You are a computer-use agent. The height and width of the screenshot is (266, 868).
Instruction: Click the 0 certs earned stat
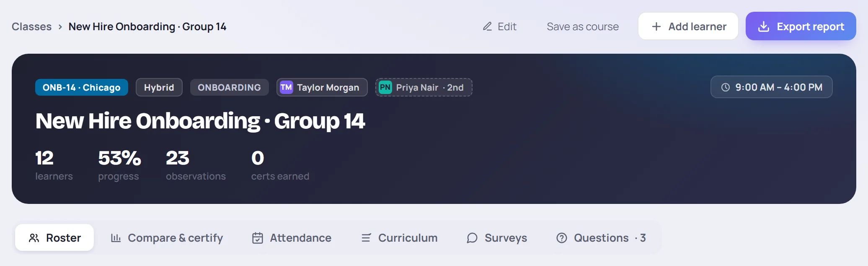280,165
